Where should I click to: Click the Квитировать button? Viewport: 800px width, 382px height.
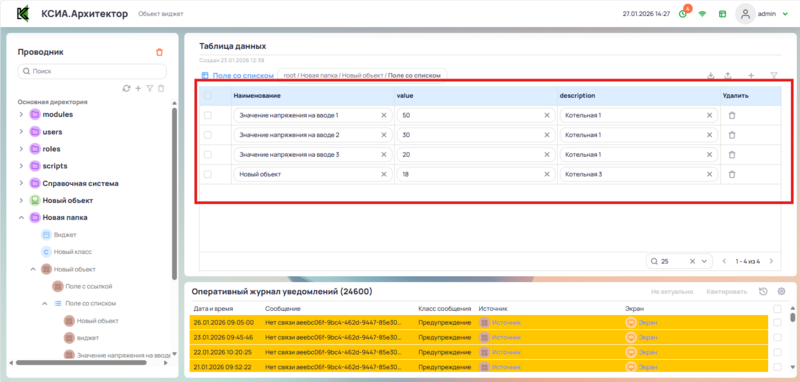click(x=727, y=292)
